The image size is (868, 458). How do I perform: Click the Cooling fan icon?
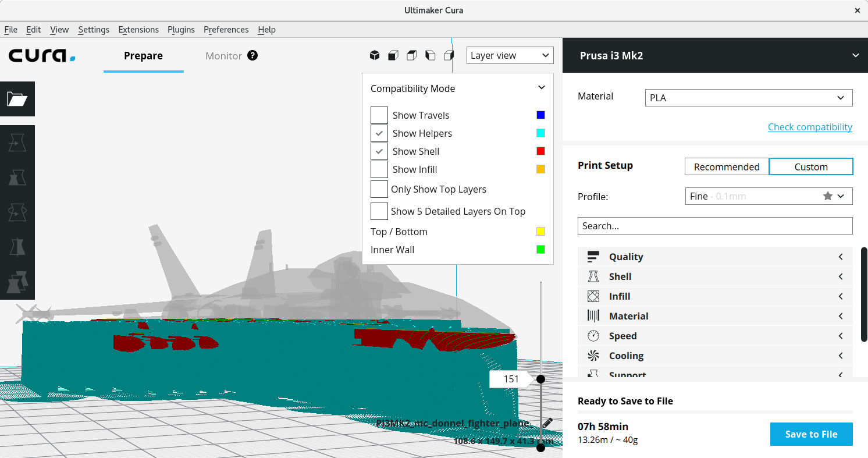pos(593,356)
